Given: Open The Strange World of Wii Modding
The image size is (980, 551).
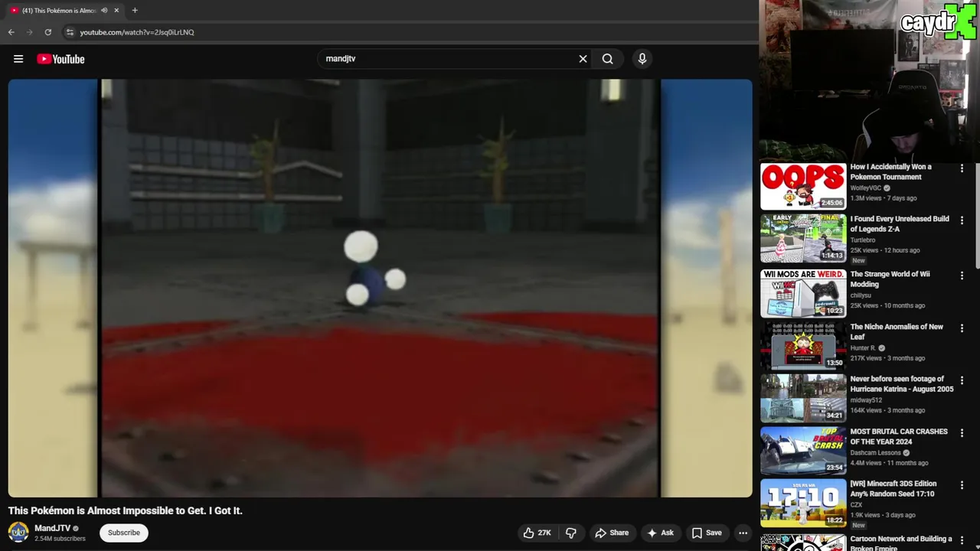Looking at the screenshot, I should 890,279.
